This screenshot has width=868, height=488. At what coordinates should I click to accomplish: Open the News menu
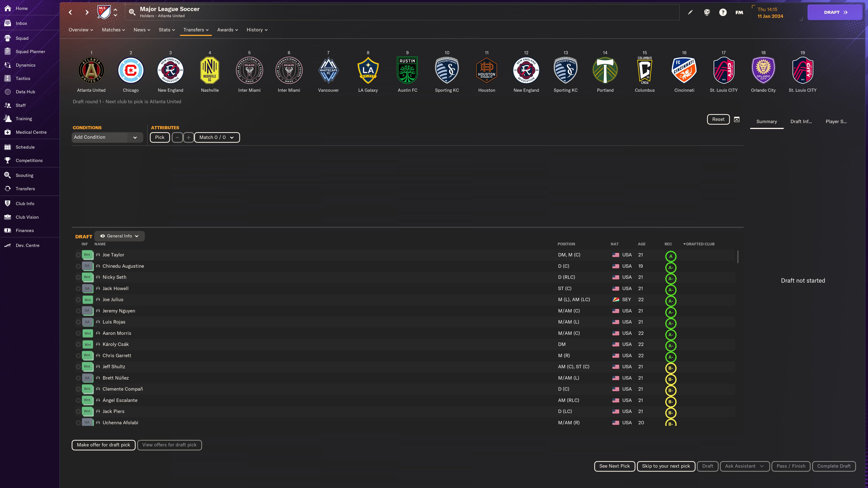[x=142, y=30]
